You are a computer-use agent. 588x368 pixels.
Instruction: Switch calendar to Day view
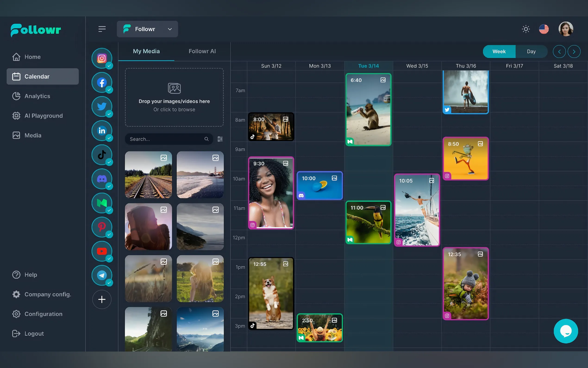531,51
